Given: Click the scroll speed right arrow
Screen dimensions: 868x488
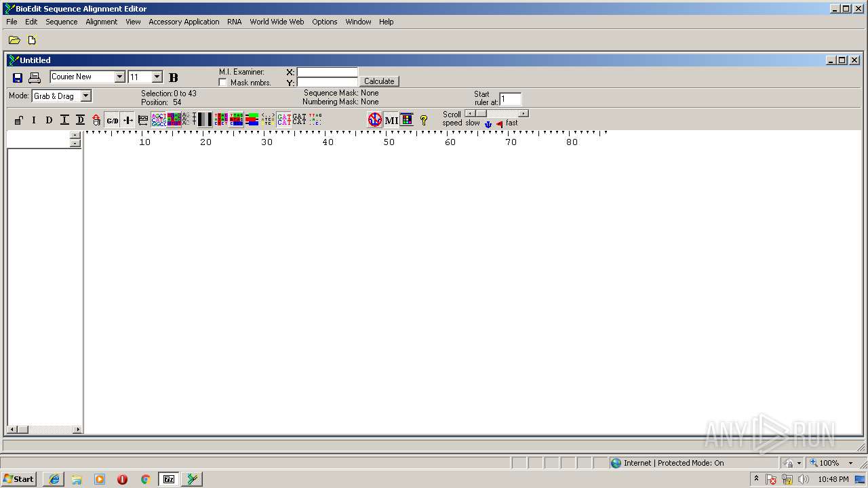Looking at the screenshot, I should click(x=524, y=113).
